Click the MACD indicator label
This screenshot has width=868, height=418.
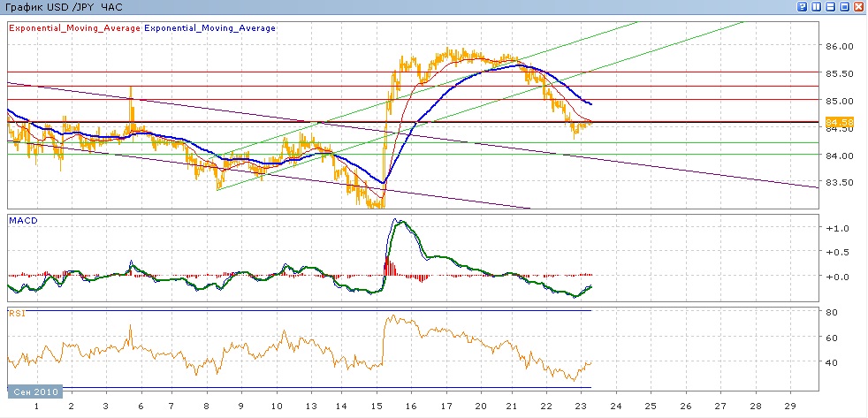21,218
